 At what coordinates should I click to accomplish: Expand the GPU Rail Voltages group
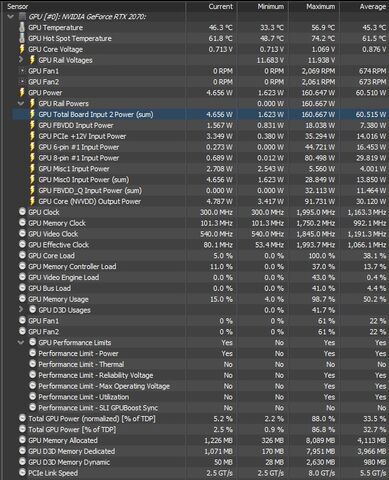click(x=21, y=60)
